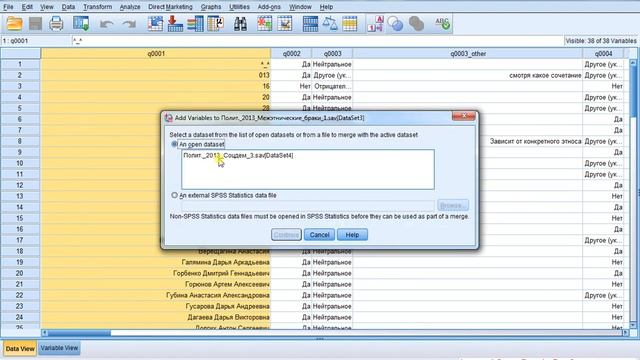Open the View menu
The width and height of the screenshot is (640, 360).
click(47, 7)
